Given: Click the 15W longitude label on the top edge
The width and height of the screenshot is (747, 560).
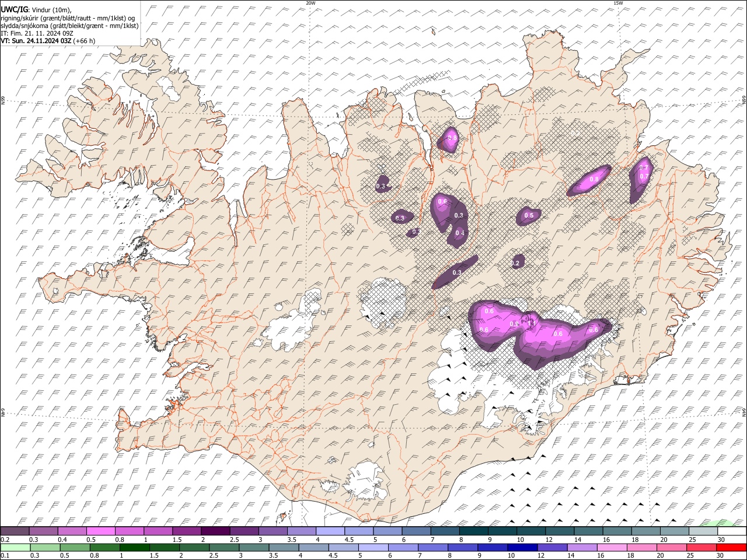Looking at the screenshot, I should coord(618,3).
